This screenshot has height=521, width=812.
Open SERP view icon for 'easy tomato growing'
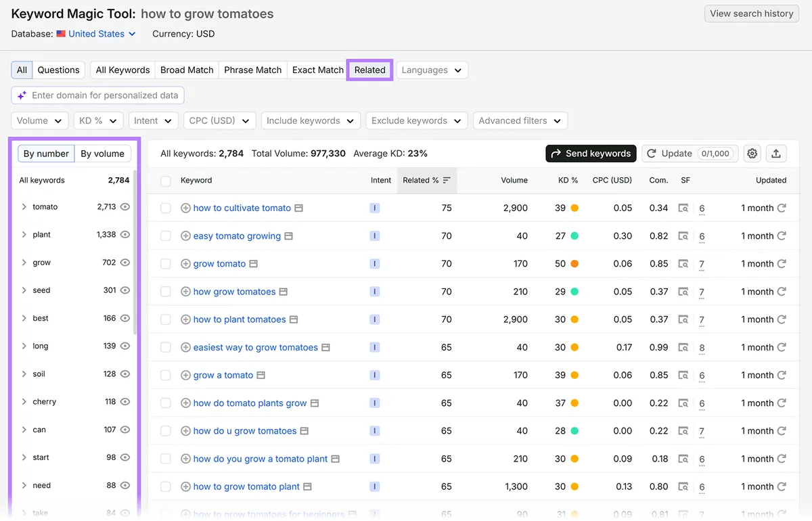pos(288,236)
